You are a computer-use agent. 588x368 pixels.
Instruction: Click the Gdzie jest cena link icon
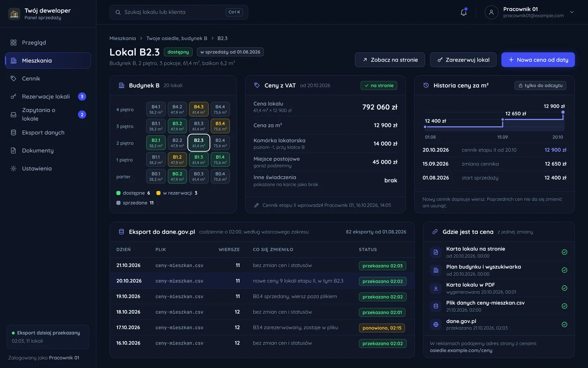click(435, 232)
